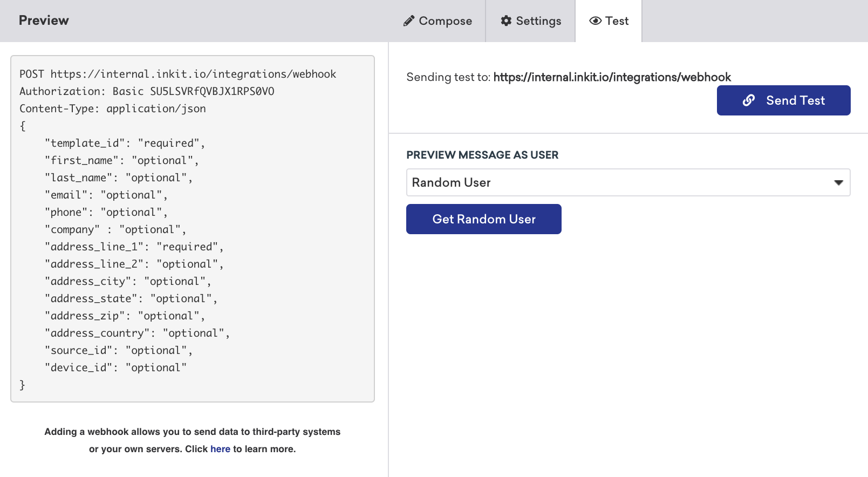Open the Compose tab
The height and width of the screenshot is (477, 868).
[x=438, y=21]
